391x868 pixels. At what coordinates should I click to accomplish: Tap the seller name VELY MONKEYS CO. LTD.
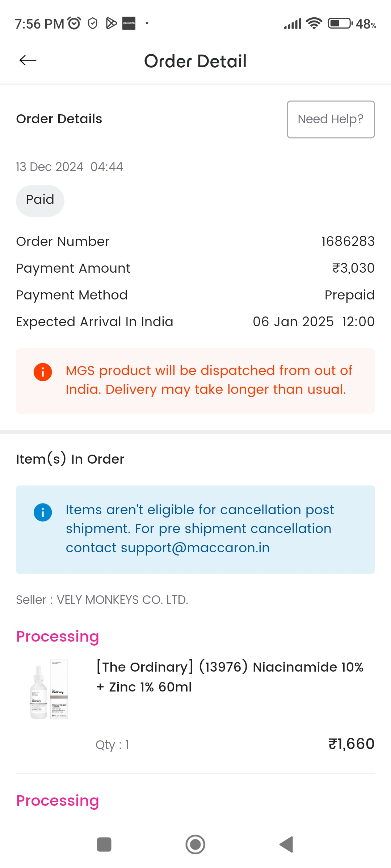[122, 600]
